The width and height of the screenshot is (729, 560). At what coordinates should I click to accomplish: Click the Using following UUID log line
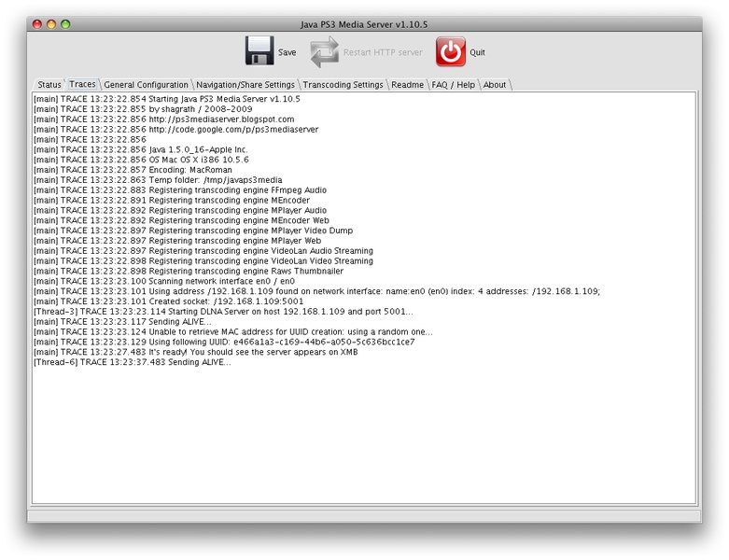pos(224,343)
